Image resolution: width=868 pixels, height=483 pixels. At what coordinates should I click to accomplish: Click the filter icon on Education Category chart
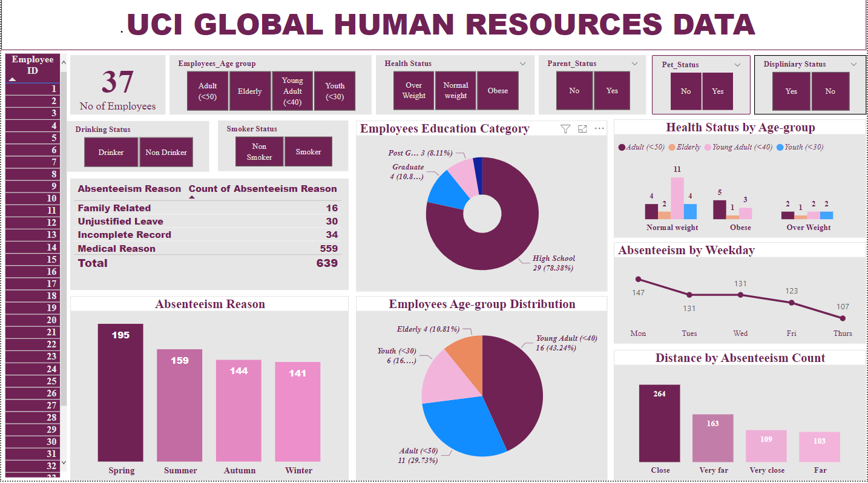pos(565,128)
